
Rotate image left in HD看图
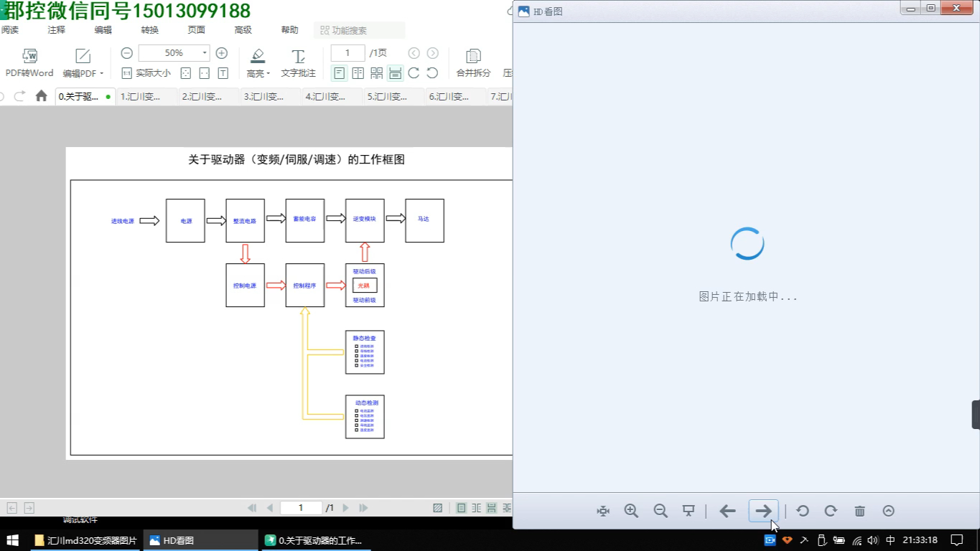tap(803, 511)
